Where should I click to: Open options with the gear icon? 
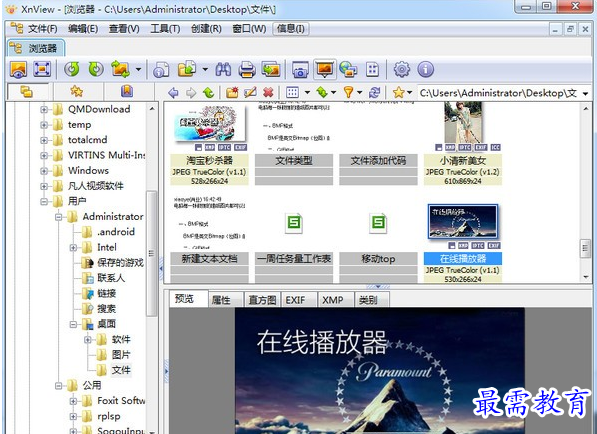(x=402, y=69)
